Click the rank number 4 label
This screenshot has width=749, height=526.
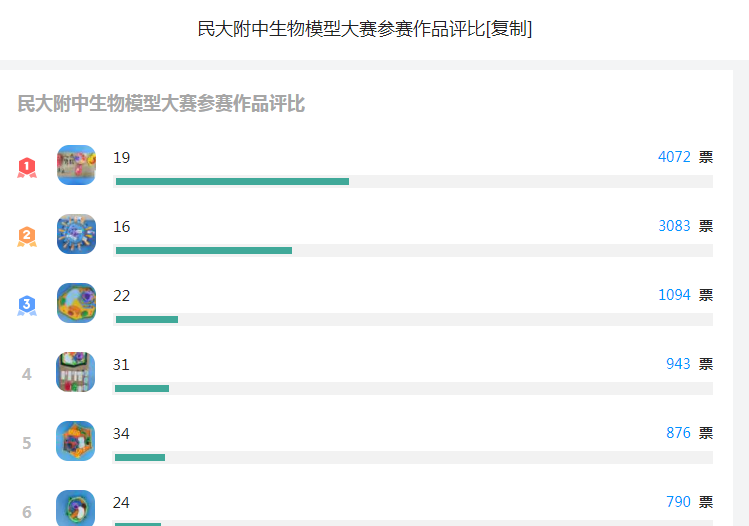pyautogui.click(x=27, y=375)
